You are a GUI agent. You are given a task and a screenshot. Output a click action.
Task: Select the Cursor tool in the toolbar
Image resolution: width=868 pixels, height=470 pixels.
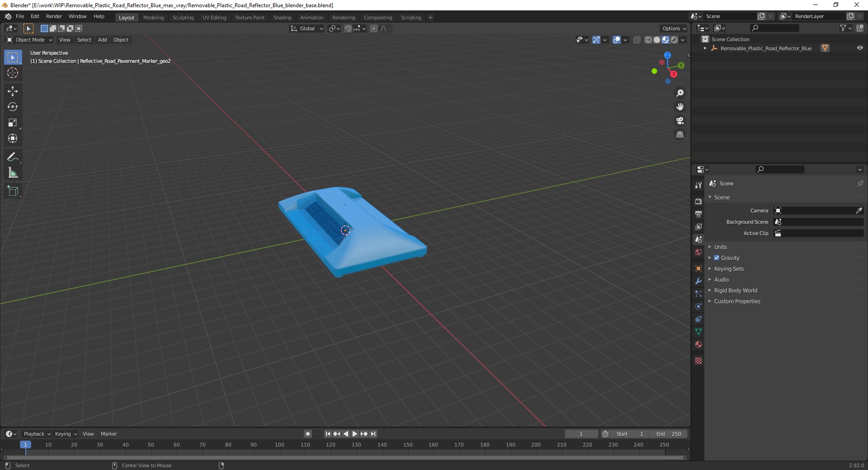point(13,73)
